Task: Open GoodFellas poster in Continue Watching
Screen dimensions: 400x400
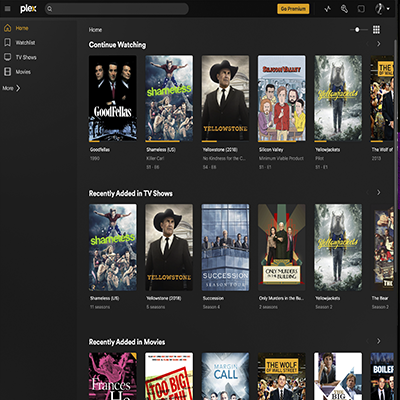Action: [x=113, y=98]
